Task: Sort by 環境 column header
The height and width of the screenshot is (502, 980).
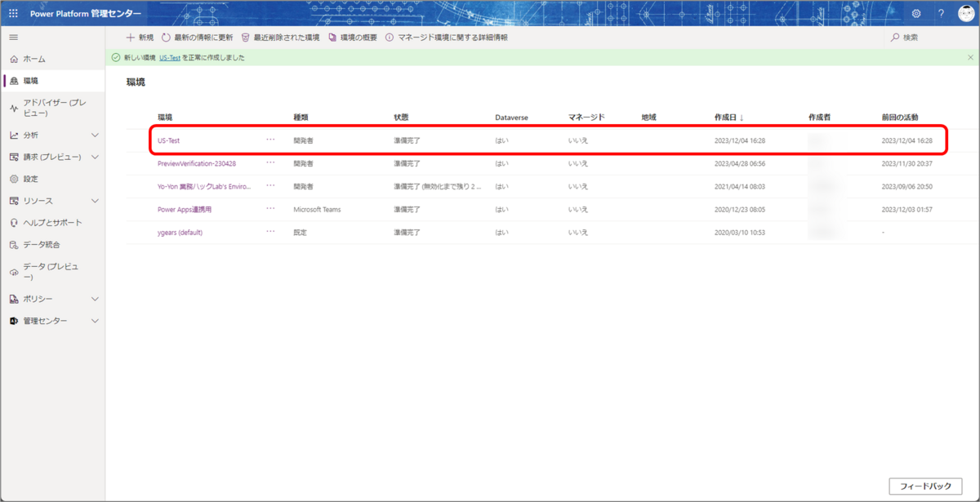Action: tap(165, 118)
